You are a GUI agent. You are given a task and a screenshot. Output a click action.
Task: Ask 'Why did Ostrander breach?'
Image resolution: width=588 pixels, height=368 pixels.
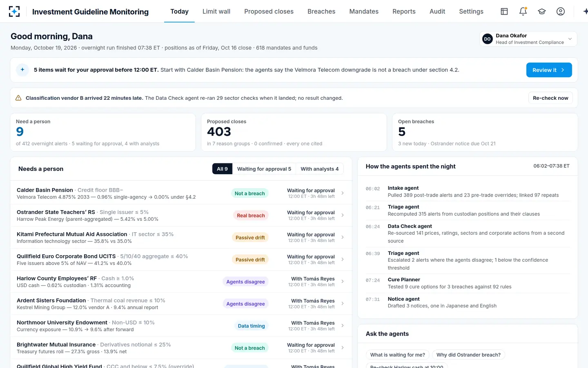pyautogui.click(x=468, y=355)
